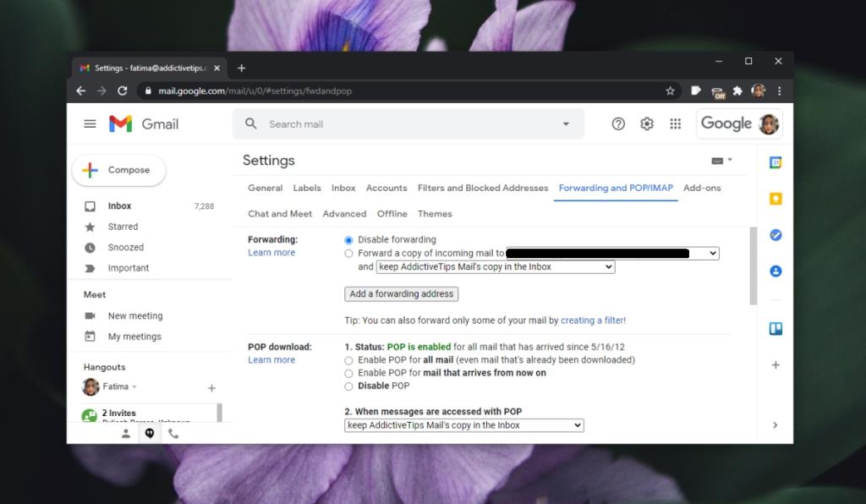The width and height of the screenshot is (866, 504).
Task: Open Google Calendar in the side panel
Action: [x=776, y=161]
